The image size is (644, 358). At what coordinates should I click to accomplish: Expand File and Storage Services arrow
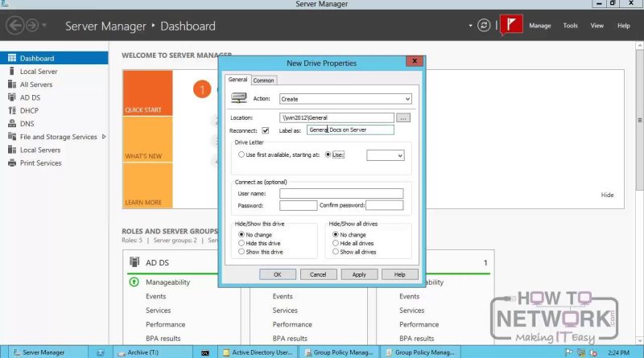[104, 137]
